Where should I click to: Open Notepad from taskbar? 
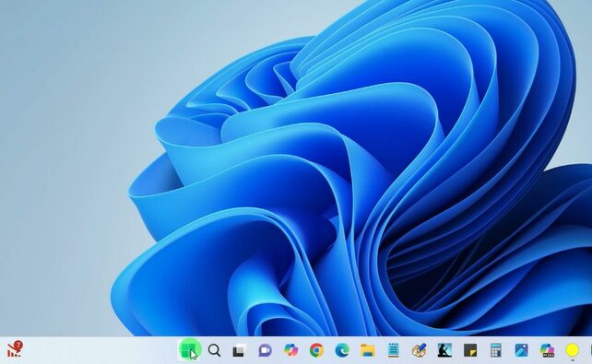(394, 350)
